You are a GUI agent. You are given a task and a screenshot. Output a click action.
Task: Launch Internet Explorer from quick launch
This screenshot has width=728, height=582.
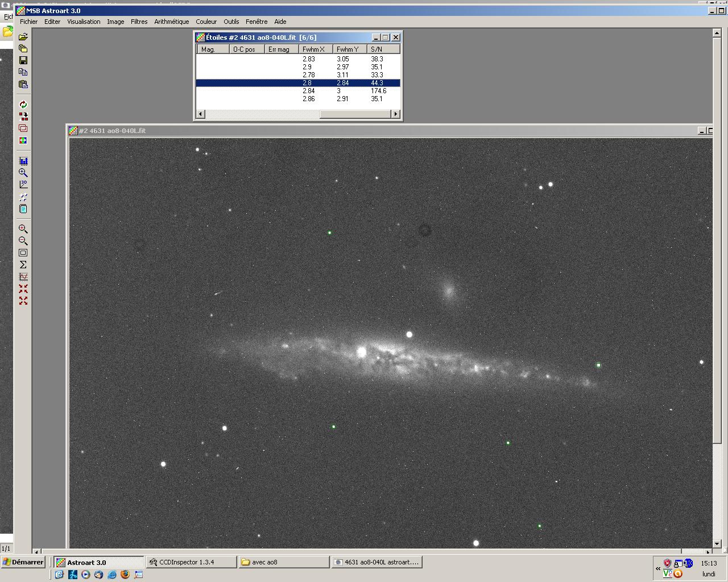pos(112,575)
